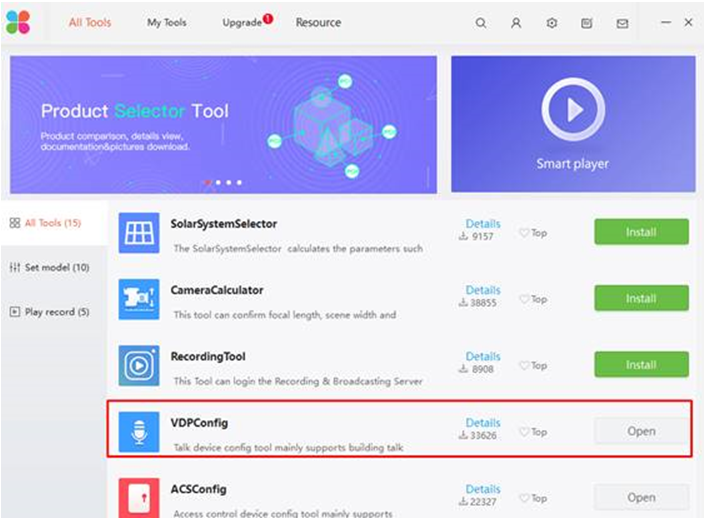The width and height of the screenshot is (710, 528).
Task: Click the 33626 download count
Action: pos(483,436)
